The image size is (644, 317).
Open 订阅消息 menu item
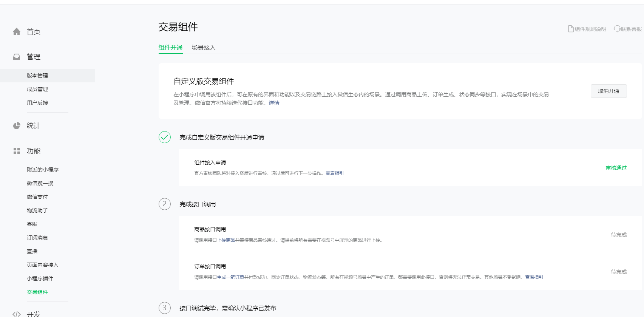click(x=37, y=238)
